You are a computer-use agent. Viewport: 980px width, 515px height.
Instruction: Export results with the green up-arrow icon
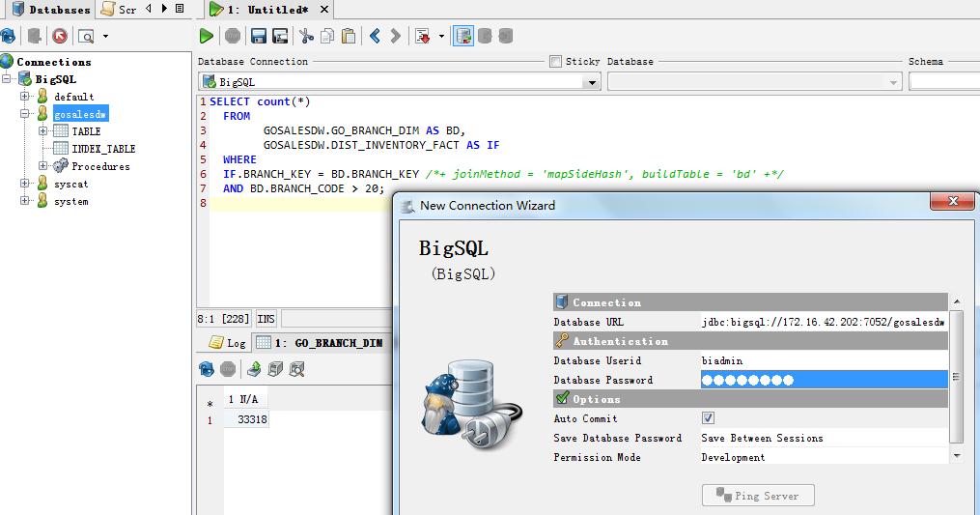tap(254, 369)
